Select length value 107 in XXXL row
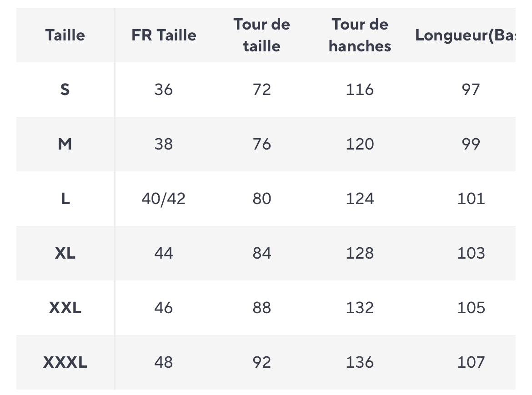 (471, 362)
